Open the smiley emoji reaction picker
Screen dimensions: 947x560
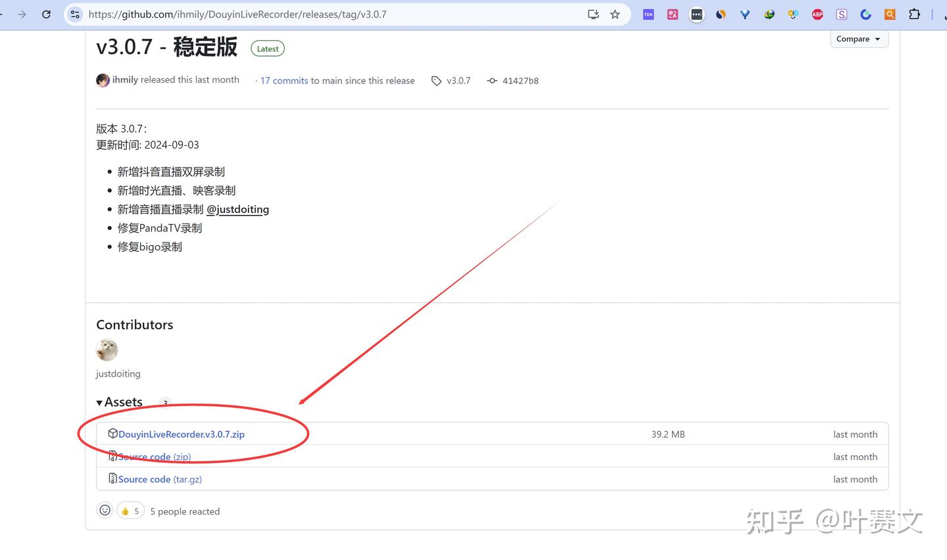pyautogui.click(x=105, y=510)
